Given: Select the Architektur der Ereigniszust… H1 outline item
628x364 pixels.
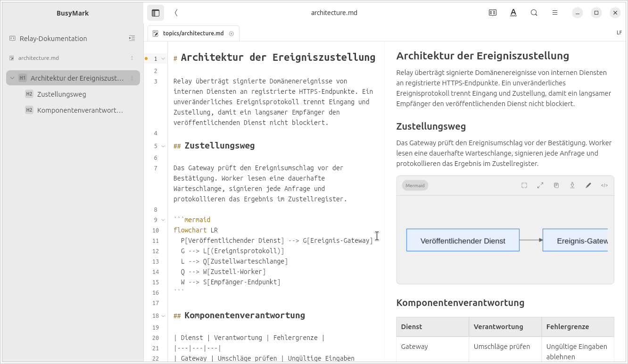Looking at the screenshot, I should coord(73,78).
